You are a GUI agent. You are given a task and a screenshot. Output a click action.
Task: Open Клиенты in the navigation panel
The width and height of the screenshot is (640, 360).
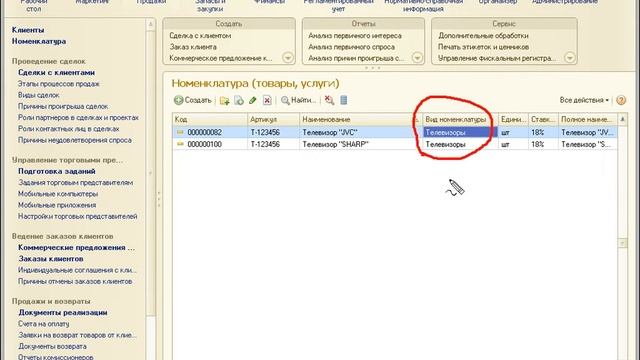point(28,30)
